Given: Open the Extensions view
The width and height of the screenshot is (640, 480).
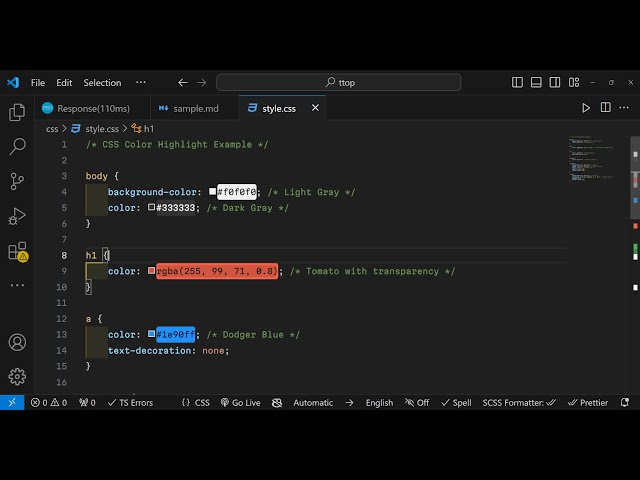Looking at the screenshot, I should point(17,251).
